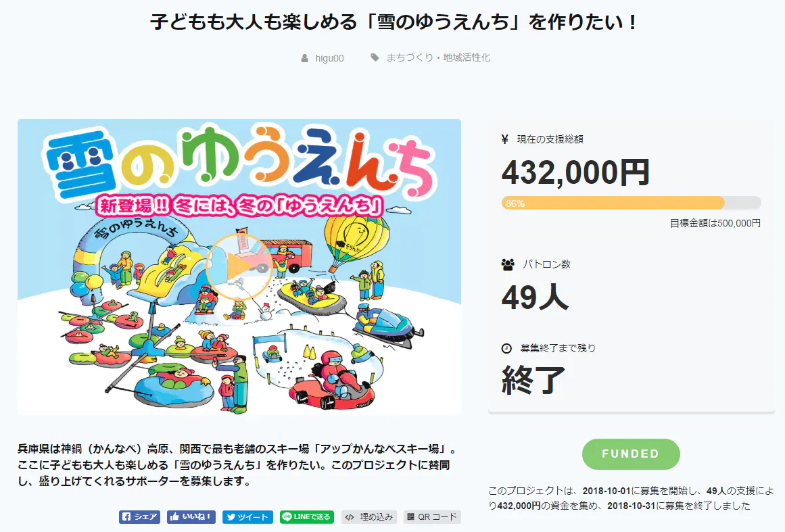Viewport: 785px width, 532px height.
Task: Click the project title heading at the top
Action: pyautogui.click(x=392, y=22)
